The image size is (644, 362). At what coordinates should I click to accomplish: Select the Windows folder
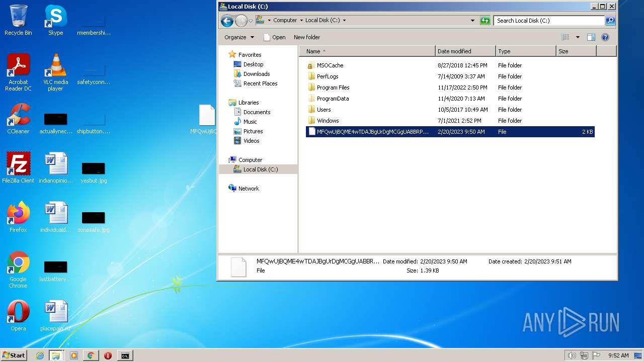pos(450,121)
